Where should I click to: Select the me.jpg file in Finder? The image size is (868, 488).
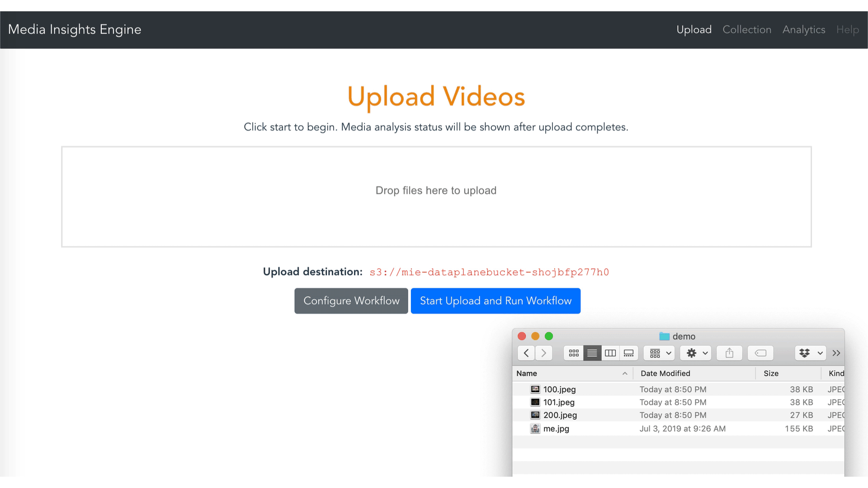pos(556,429)
